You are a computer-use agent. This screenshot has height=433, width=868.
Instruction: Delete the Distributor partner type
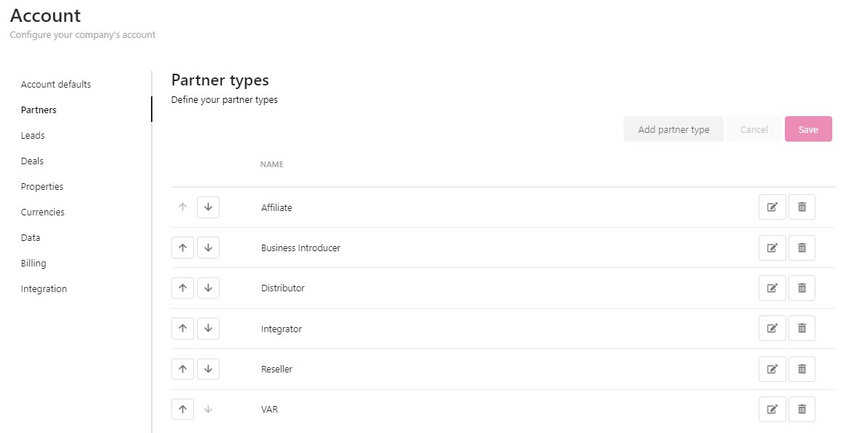[x=802, y=288]
